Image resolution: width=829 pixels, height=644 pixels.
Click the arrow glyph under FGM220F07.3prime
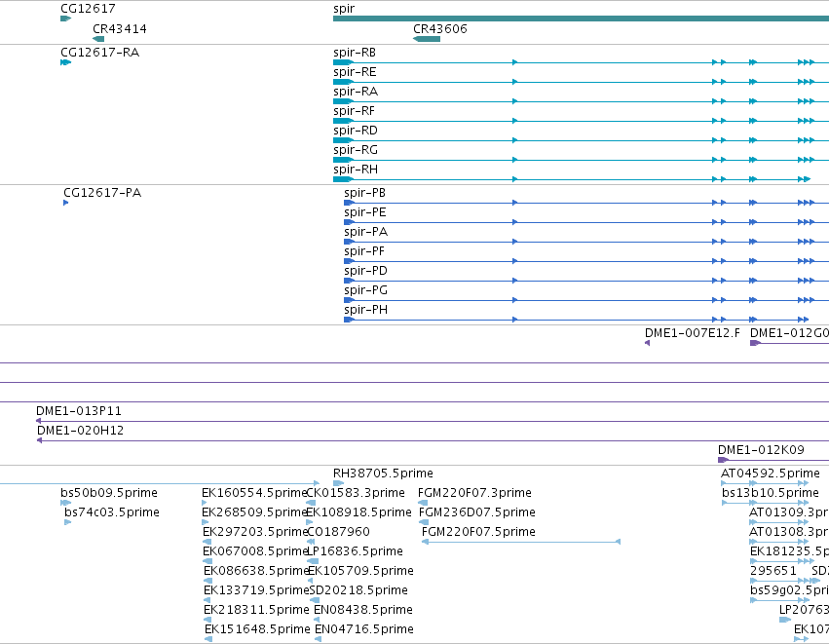coord(423,503)
